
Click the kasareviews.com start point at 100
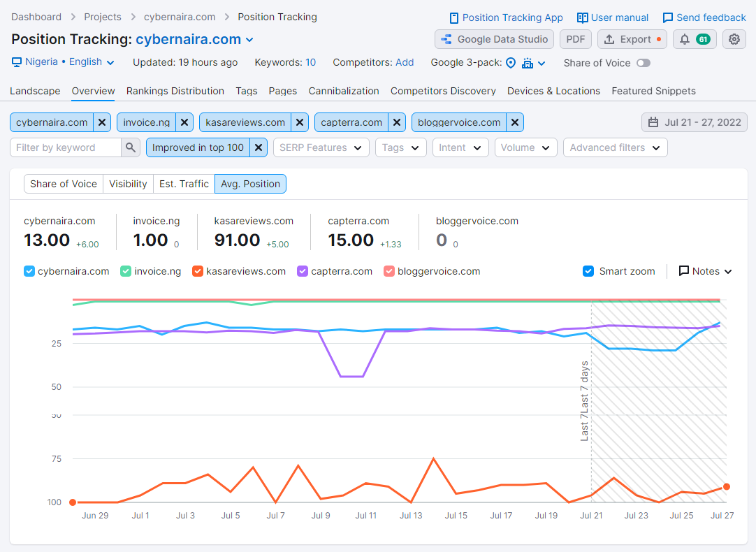point(73,502)
